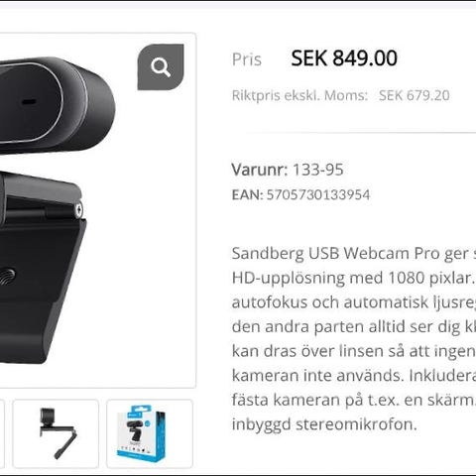
Task: Click the EAN number 5705730133954
Action: click(x=318, y=194)
